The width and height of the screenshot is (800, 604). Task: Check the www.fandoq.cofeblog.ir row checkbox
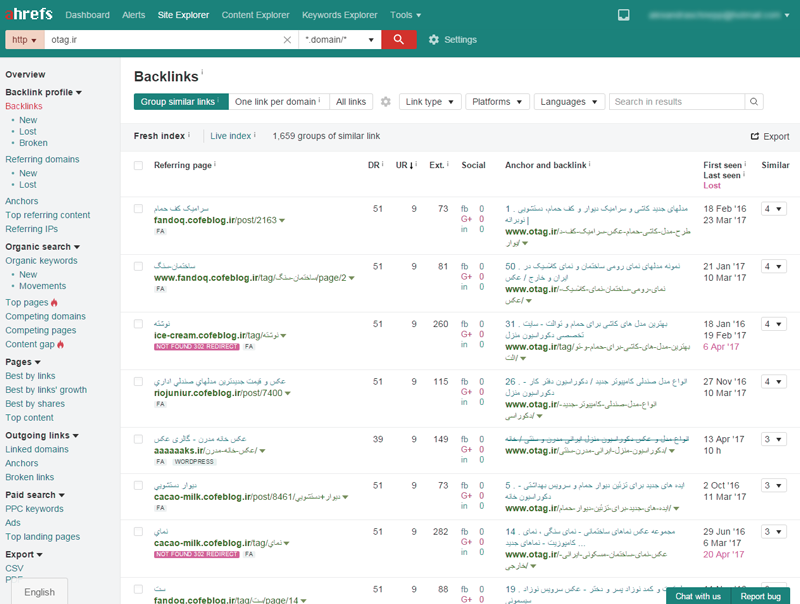[x=138, y=266]
